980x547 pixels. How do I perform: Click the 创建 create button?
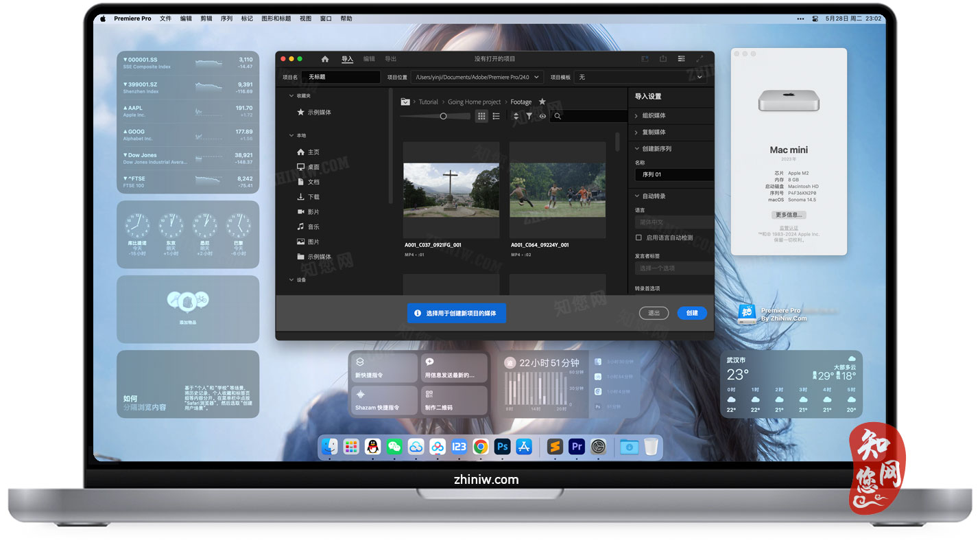(x=692, y=313)
